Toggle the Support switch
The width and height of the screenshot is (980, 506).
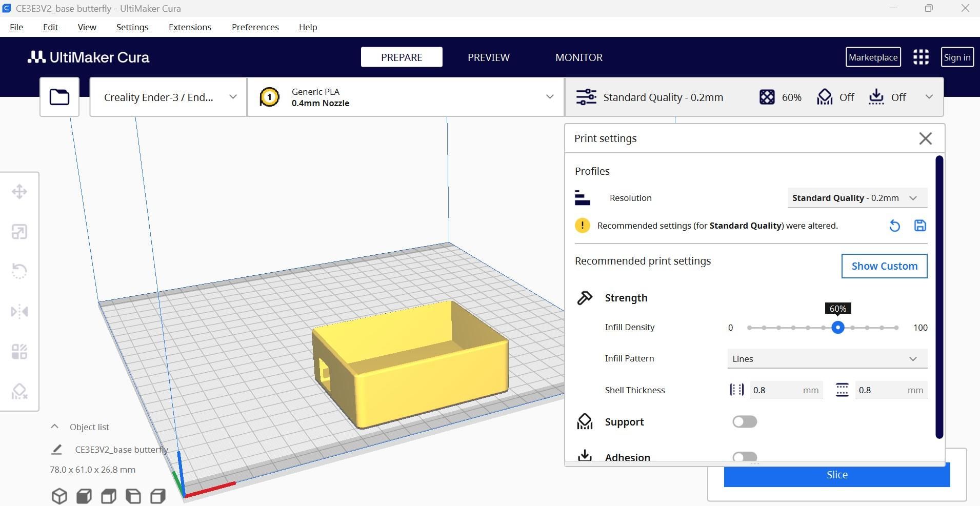pos(745,422)
